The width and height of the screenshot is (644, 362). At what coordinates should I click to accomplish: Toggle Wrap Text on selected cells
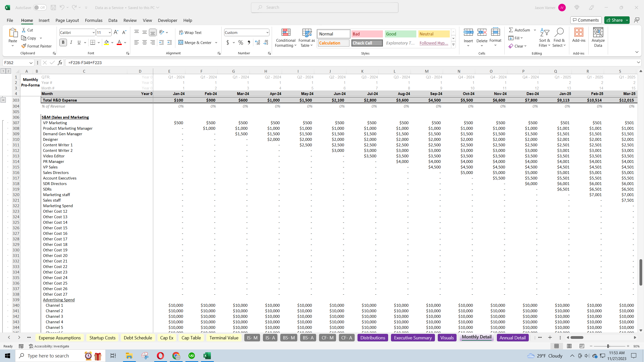pos(190,32)
